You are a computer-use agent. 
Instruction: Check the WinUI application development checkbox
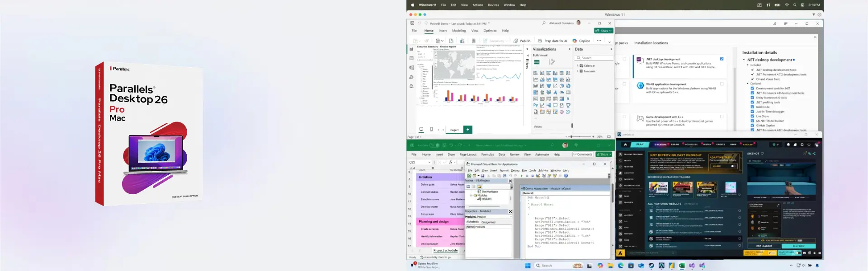click(x=722, y=84)
